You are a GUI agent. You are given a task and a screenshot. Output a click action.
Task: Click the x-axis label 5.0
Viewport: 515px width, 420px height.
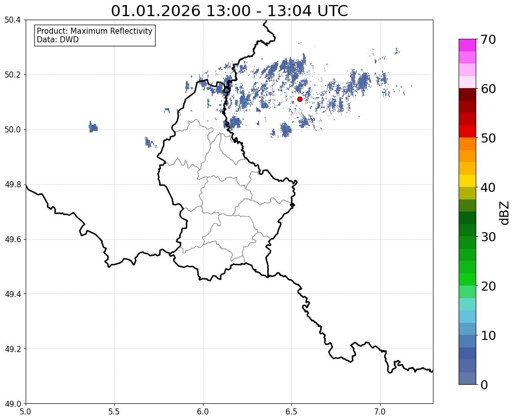[x=26, y=412]
